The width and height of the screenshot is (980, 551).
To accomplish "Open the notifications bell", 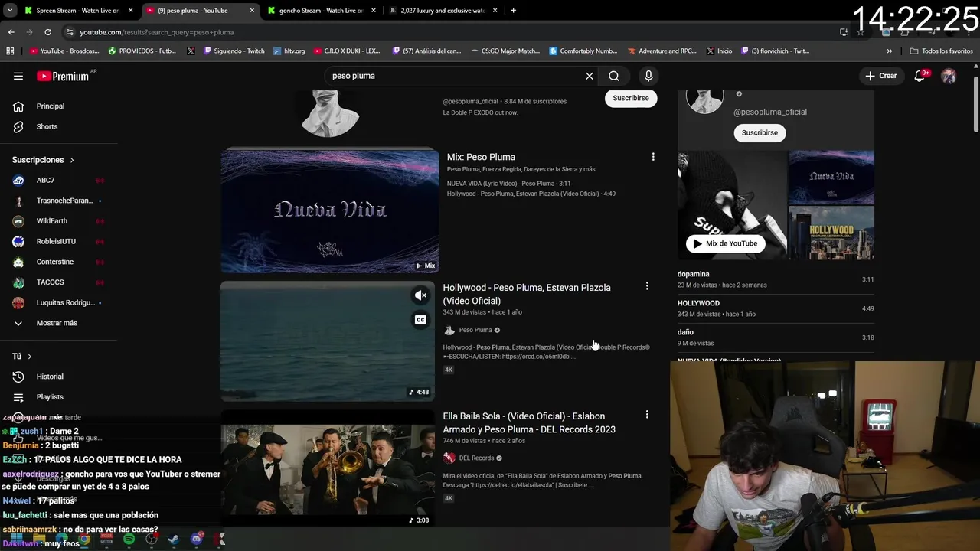I will (x=920, y=76).
